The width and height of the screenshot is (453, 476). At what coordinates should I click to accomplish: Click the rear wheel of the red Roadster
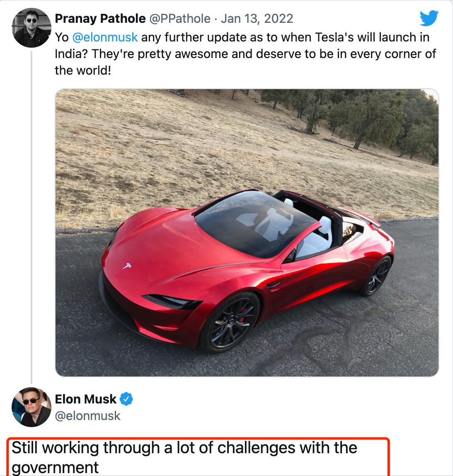point(377,276)
